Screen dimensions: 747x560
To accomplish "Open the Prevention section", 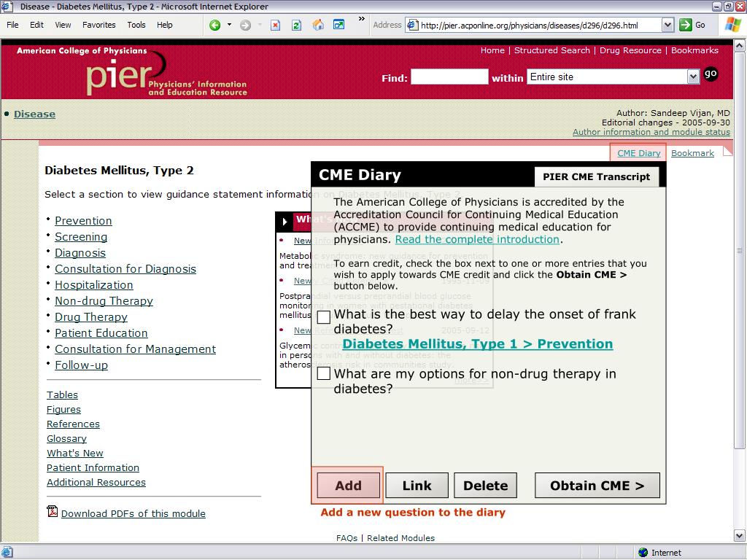I will point(83,220).
